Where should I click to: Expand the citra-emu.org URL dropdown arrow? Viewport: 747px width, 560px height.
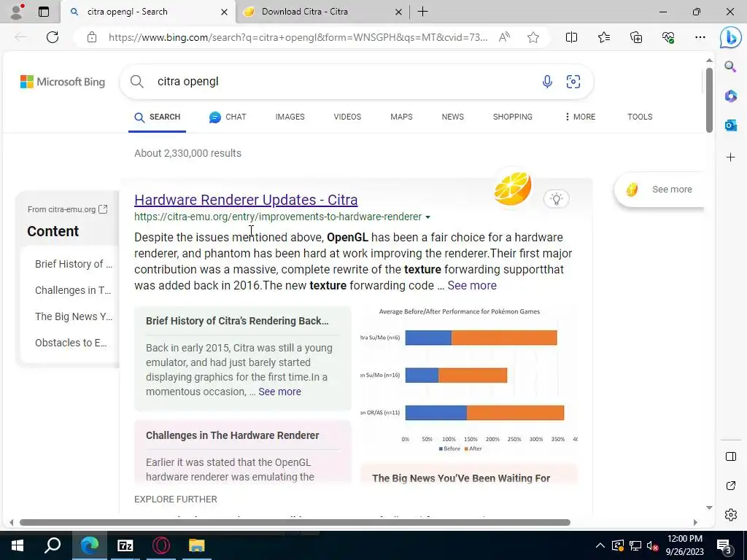coord(427,217)
